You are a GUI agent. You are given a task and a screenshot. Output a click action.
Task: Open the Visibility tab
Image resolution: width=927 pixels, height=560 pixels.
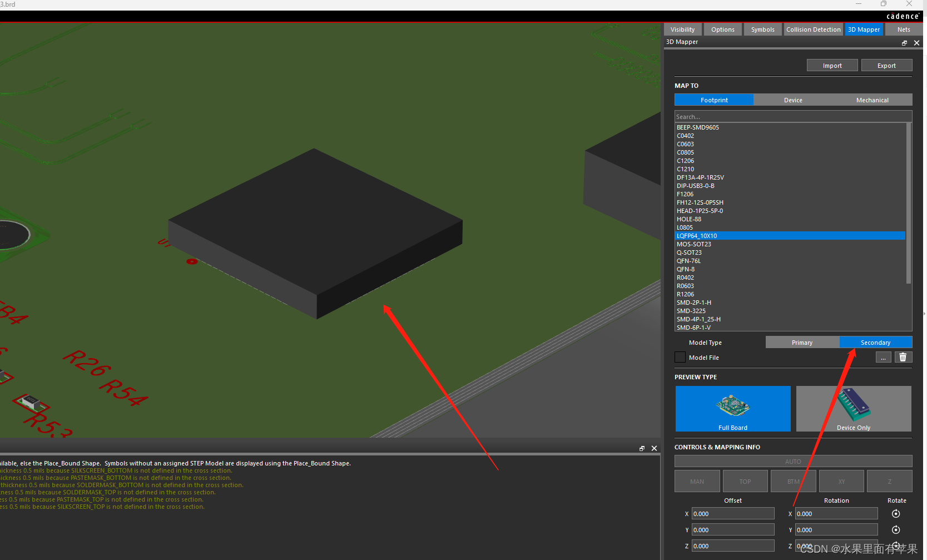click(682, 29)
